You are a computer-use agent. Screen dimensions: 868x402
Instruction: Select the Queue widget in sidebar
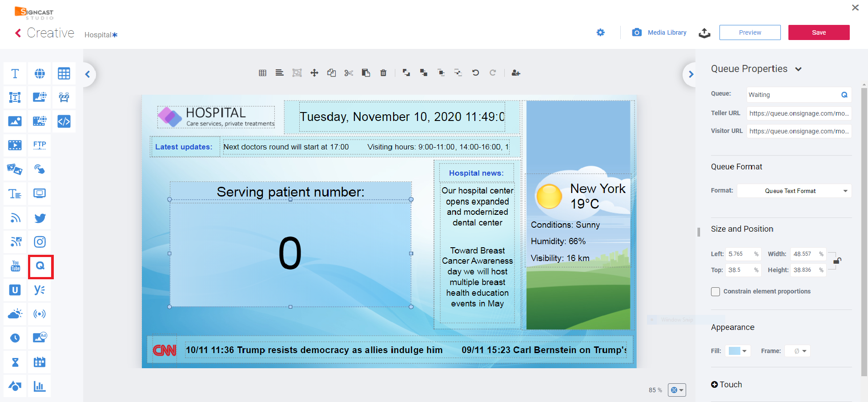coord(40,266)
